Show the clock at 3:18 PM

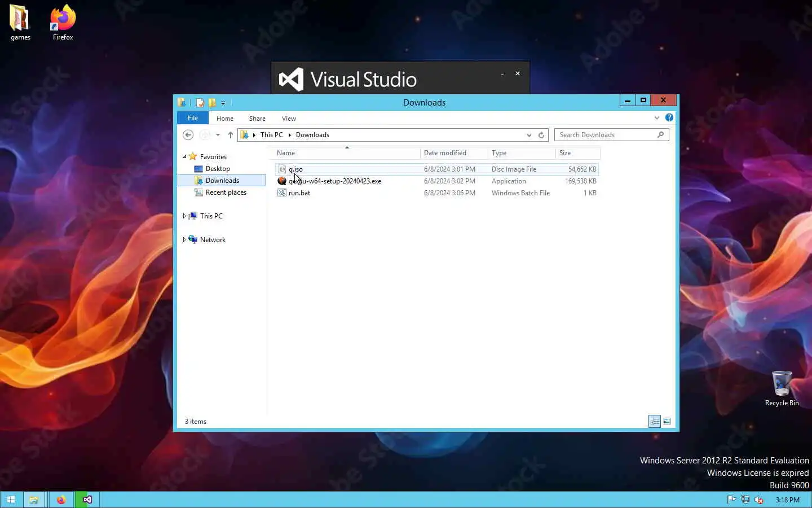(x=787, y=500)
